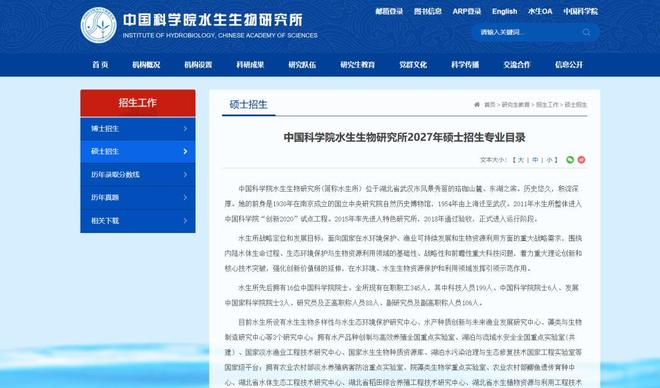The height and width of the screenshot is (388, 660).
Task: Click the 邮箱登录 link in the header
Action: (x=389, y=11)
